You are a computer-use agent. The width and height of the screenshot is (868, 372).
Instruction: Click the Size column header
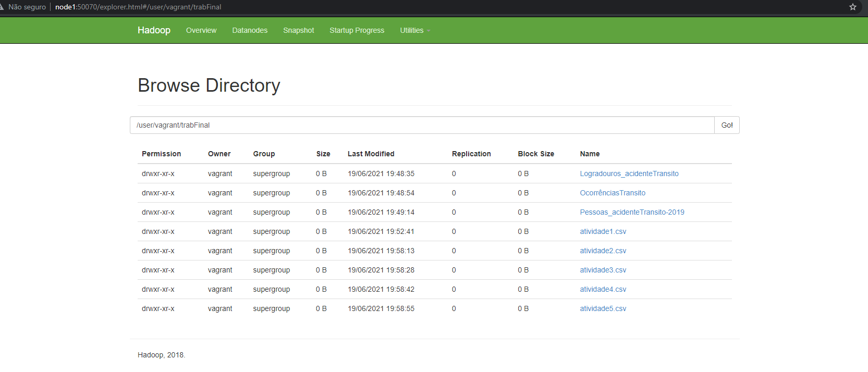(323, 154)
